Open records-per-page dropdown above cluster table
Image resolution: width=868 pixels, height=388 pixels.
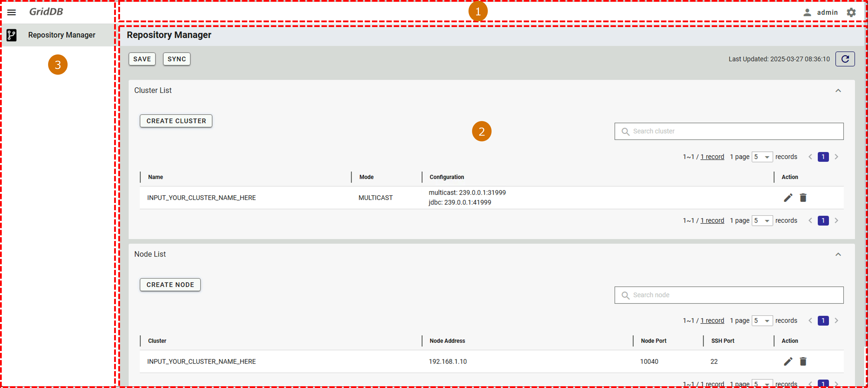click(x=762, y=157)
